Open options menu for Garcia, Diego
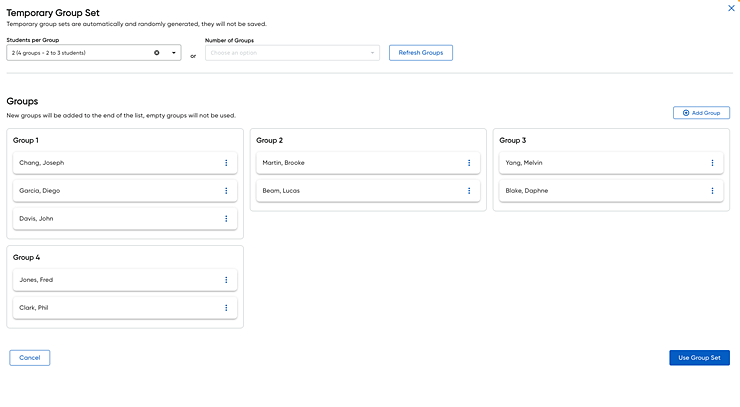Image resolution: width=740 pixels, height=407 pixels. tap(226, 191)
